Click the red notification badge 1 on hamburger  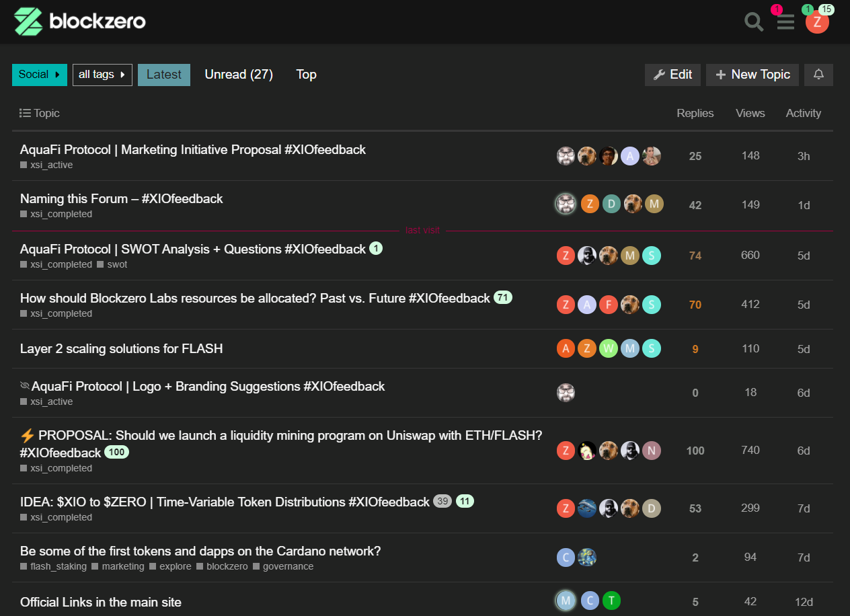pos(777,9)
